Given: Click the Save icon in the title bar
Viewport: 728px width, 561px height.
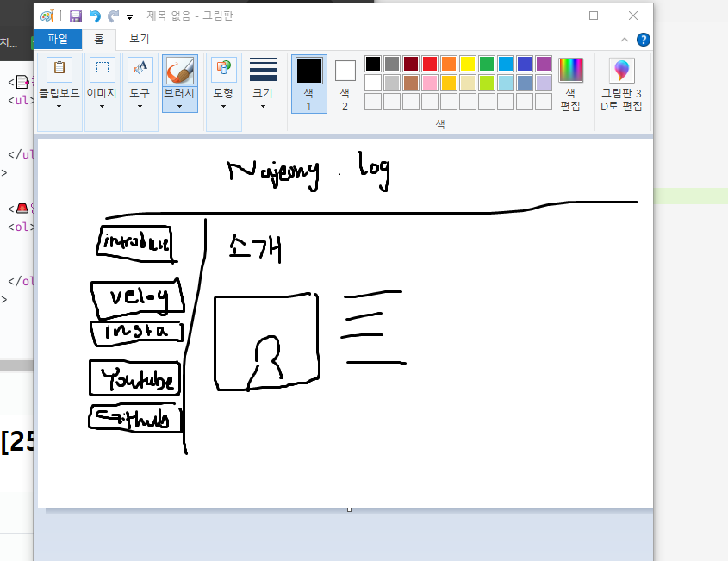Looking at the screenshot, I should 76,16.
